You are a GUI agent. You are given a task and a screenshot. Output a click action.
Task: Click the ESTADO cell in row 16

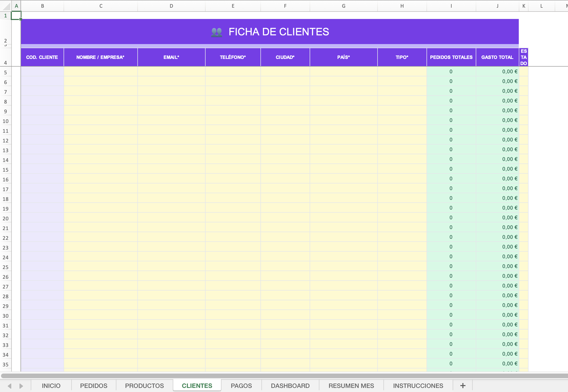524,179
